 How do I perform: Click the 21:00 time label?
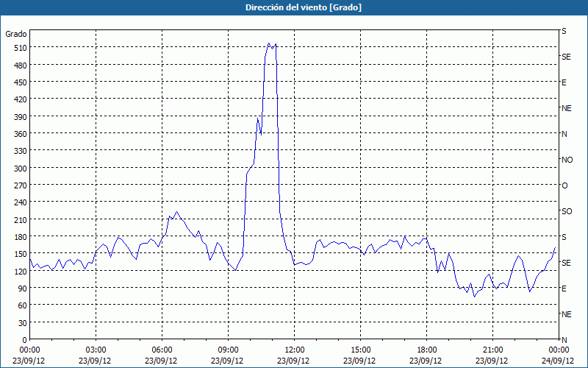492,350
